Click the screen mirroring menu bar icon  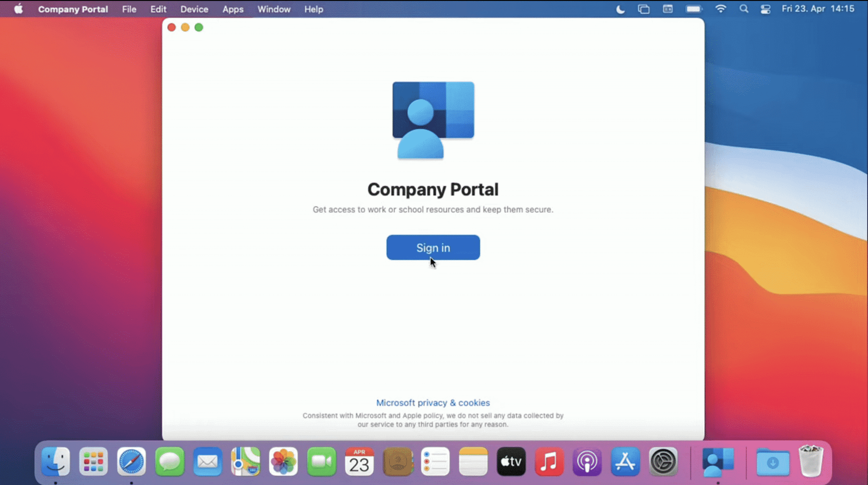[643, 9]
